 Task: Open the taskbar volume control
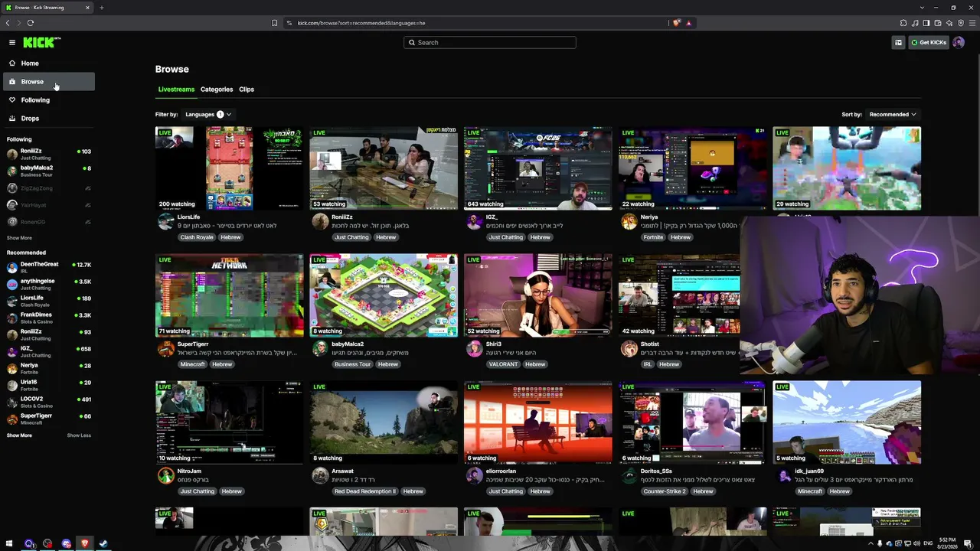click(x=916, y=543)
